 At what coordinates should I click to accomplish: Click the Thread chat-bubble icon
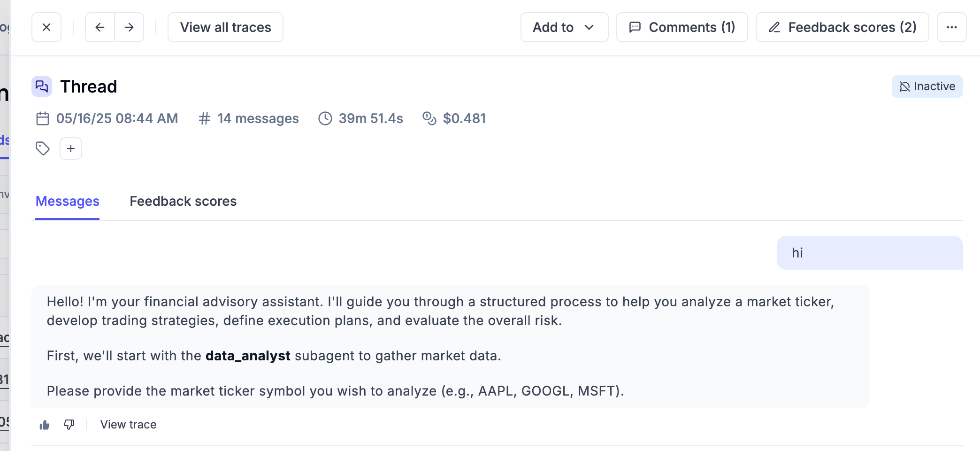[42, 86]
